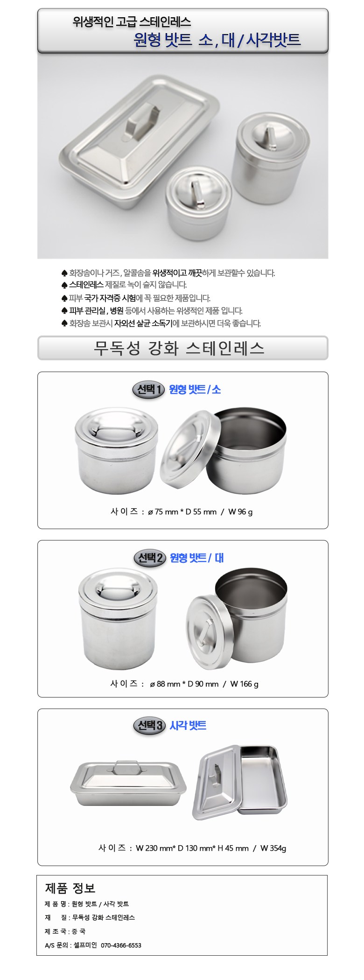Click the open square tray with lid image

(x=239, y=783)
